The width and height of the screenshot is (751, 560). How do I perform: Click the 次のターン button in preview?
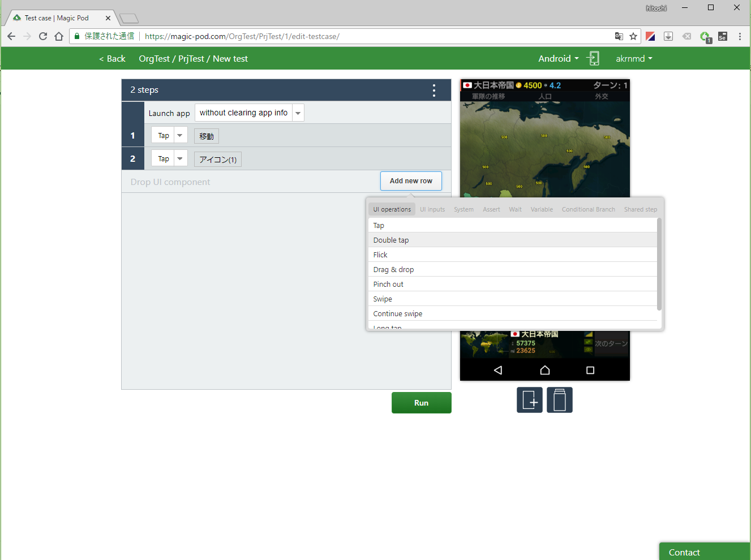[x=611, y=344]
